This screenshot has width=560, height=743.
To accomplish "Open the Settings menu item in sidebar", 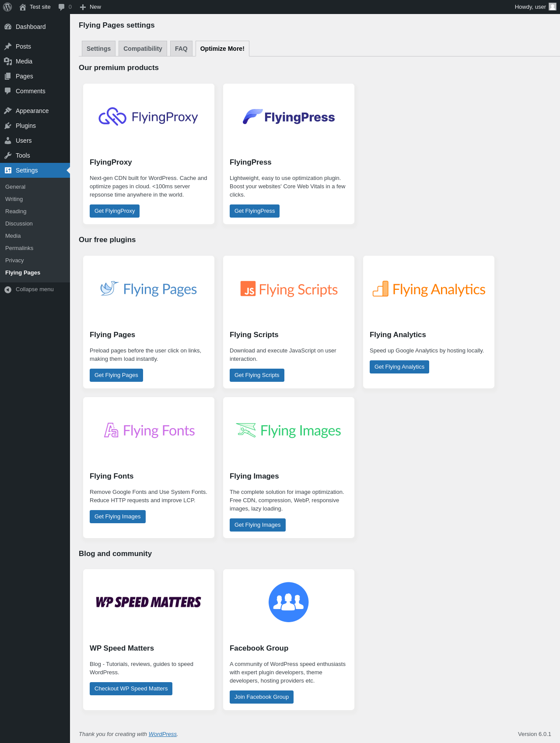I will coord(35,170).
